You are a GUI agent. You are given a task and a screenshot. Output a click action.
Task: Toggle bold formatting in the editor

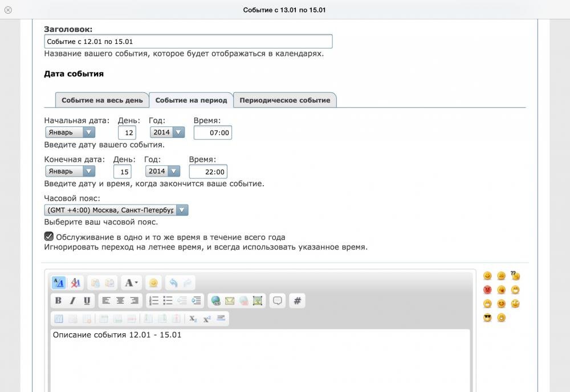coord(58,301)
